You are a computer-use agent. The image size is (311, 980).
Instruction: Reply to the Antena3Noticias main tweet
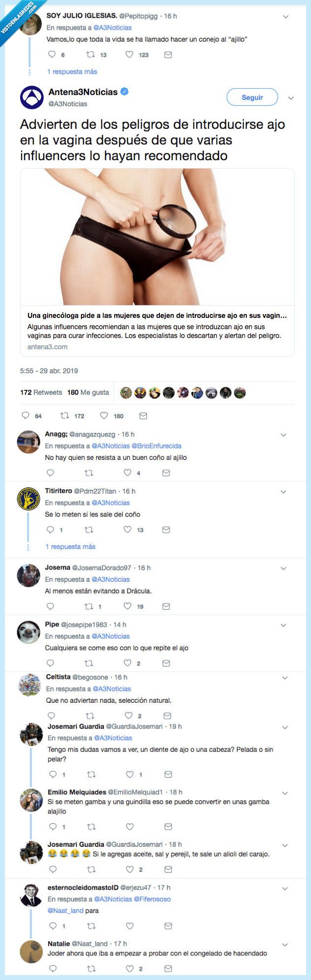pos(26,416)
